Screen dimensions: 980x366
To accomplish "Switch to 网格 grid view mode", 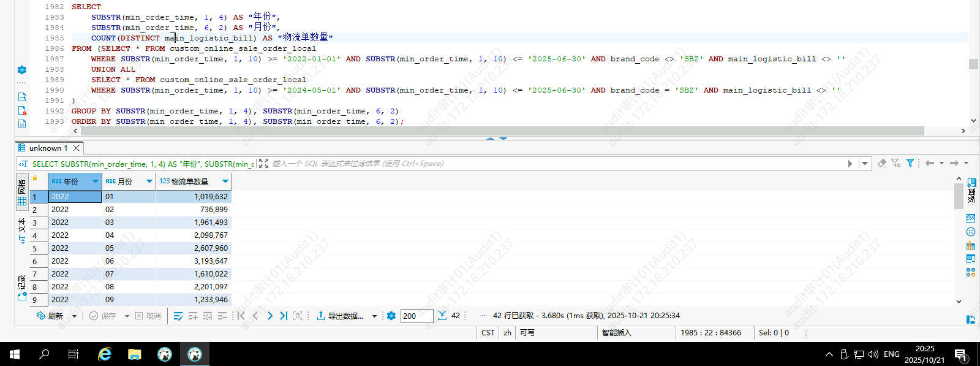I will tap(22, 193).
